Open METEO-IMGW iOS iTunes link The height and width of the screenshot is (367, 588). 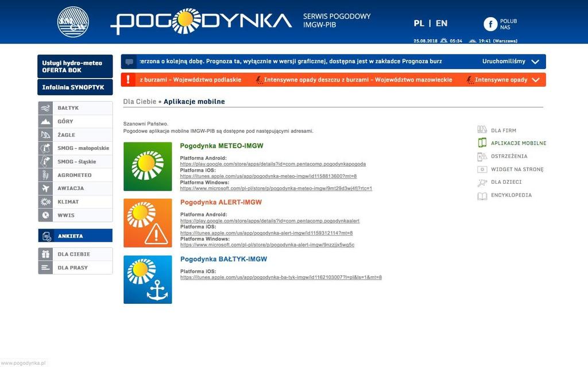tap(268, 176)
